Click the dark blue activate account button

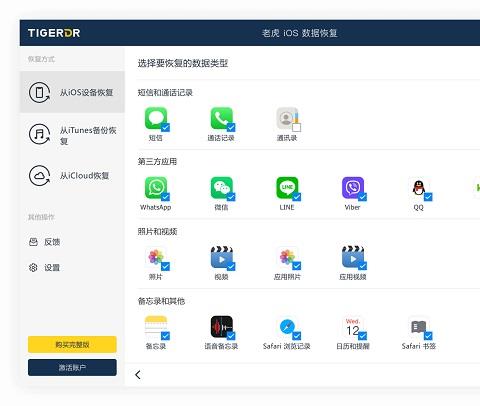coord(72,367)
